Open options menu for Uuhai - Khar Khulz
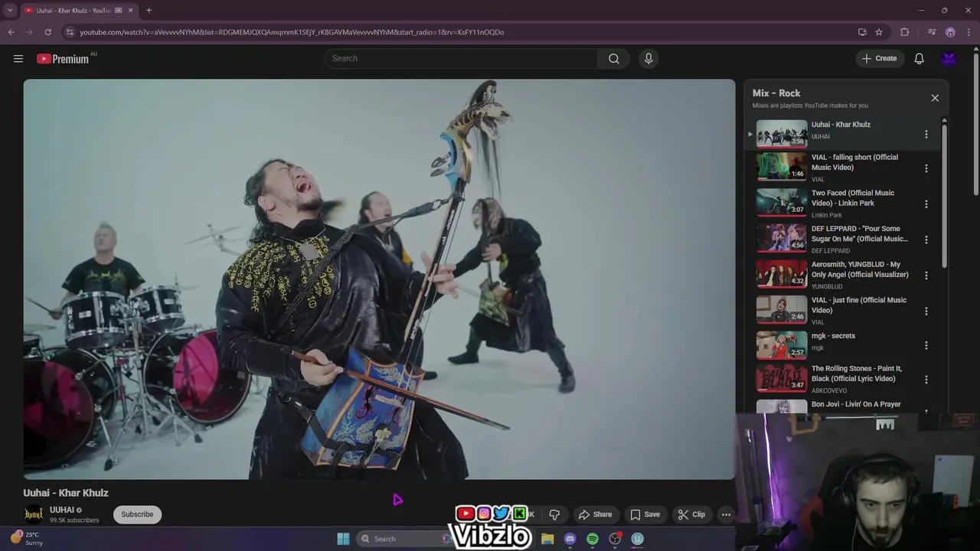Image resolution: width=980 pixels, height=551 pixels. [x=926, y=134]
